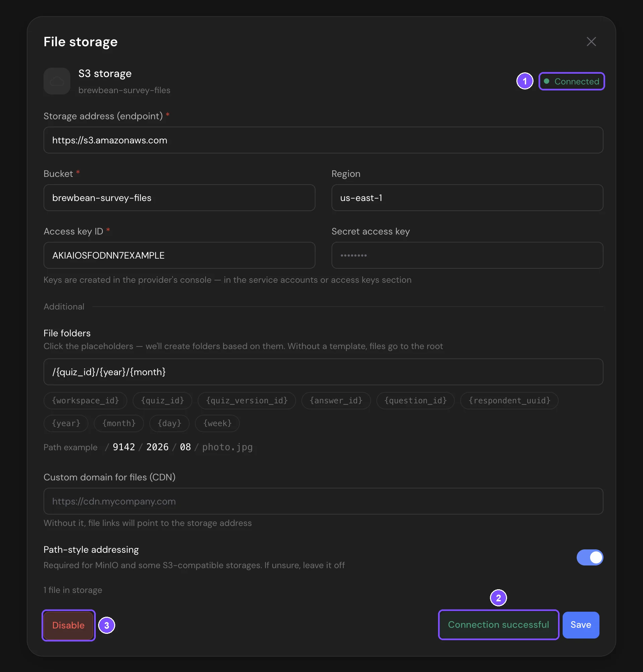643x672 pixels.
Task: Insert the {month} placeholder chip
Action: click(119, 423)
